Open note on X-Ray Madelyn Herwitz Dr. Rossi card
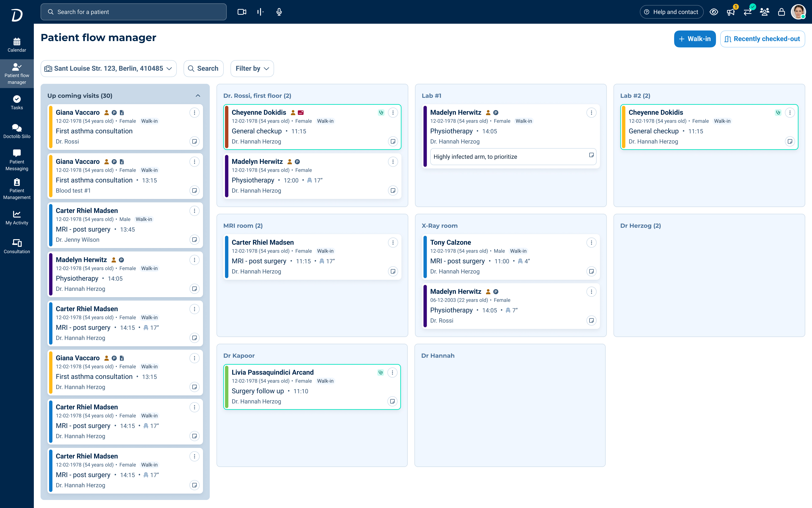This screenshot has width=812, height=508. (x=591, y=320)
